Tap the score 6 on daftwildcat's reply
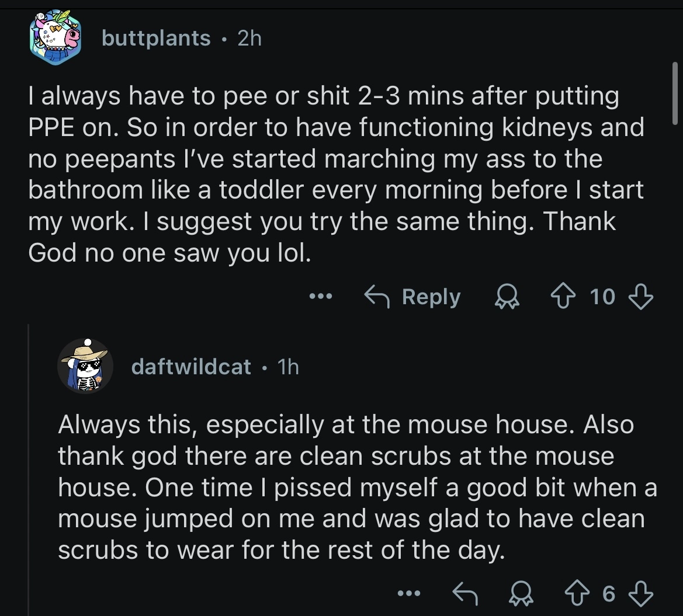The width and height of the screenshot is (683, 616). click(x=609, y=594)
